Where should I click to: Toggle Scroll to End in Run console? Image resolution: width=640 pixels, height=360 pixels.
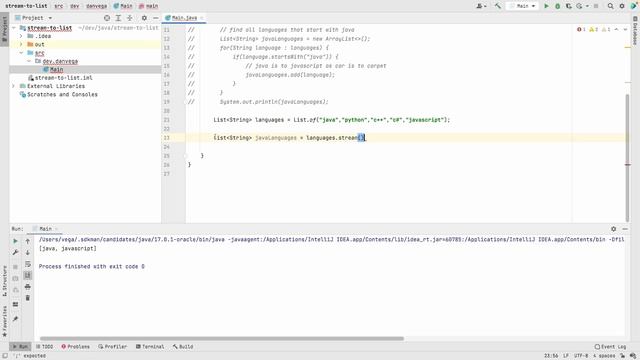[x=28, y=276]
